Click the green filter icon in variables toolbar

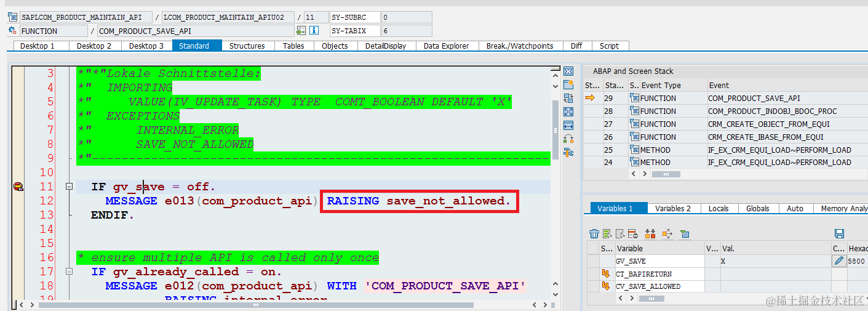coord(684,233)
